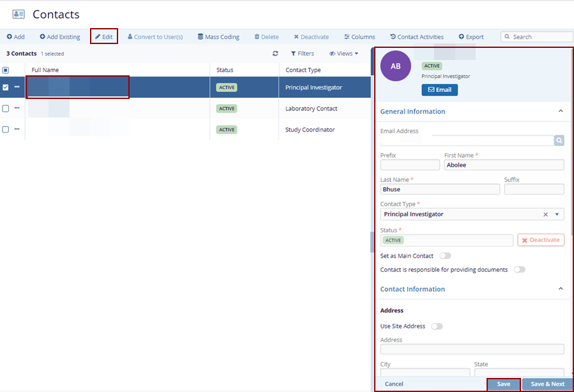574x392 pixels.
Task: Click the Cancel link in panel footer
Action: coord(394,384)
